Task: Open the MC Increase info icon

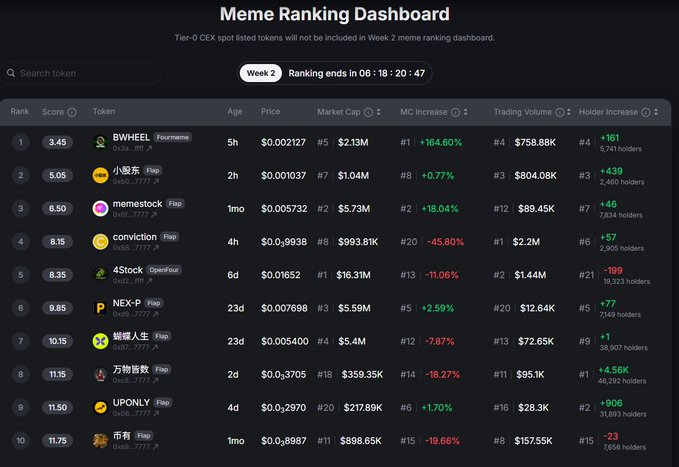Action: pyautogui.click(x=455, y=112)
